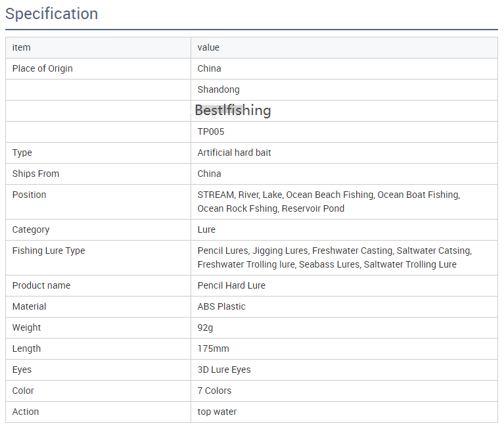Click the Position row value text
This screenshot has width=504, height=430.
329,202
